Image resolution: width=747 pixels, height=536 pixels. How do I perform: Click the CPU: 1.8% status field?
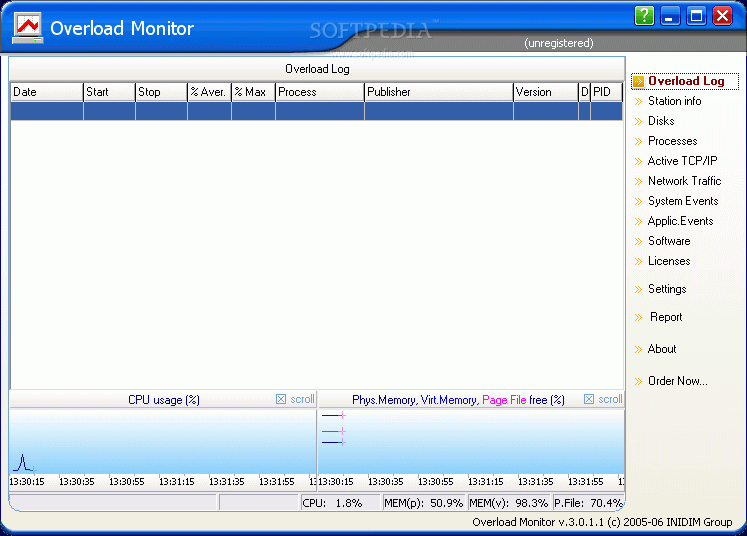341,503
